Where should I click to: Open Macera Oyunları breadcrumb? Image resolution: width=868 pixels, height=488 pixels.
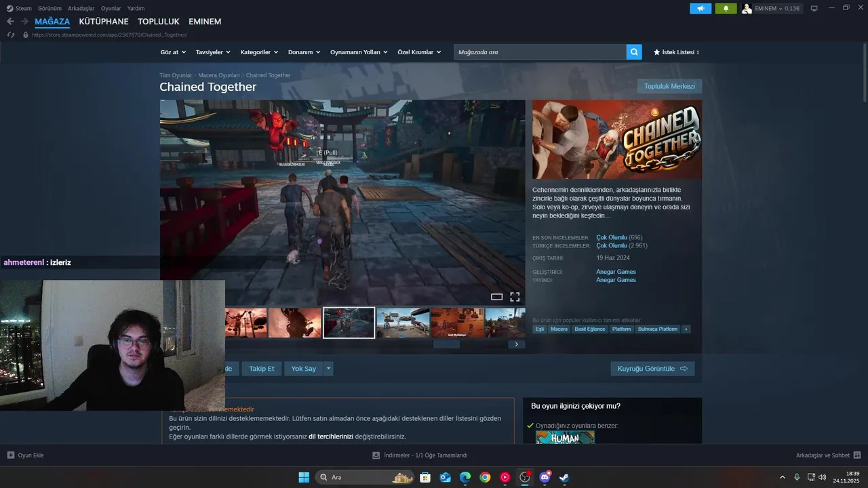pos(219,75)
